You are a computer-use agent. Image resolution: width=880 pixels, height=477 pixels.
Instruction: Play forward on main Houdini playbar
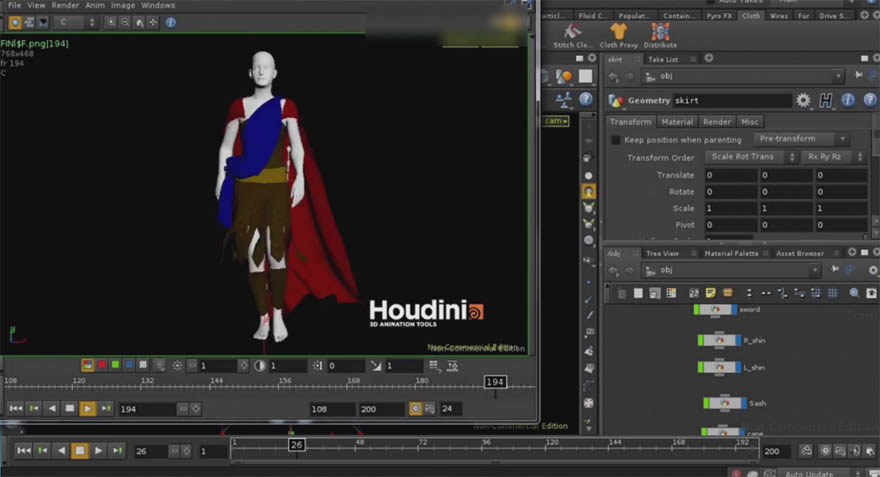[98, 450]
